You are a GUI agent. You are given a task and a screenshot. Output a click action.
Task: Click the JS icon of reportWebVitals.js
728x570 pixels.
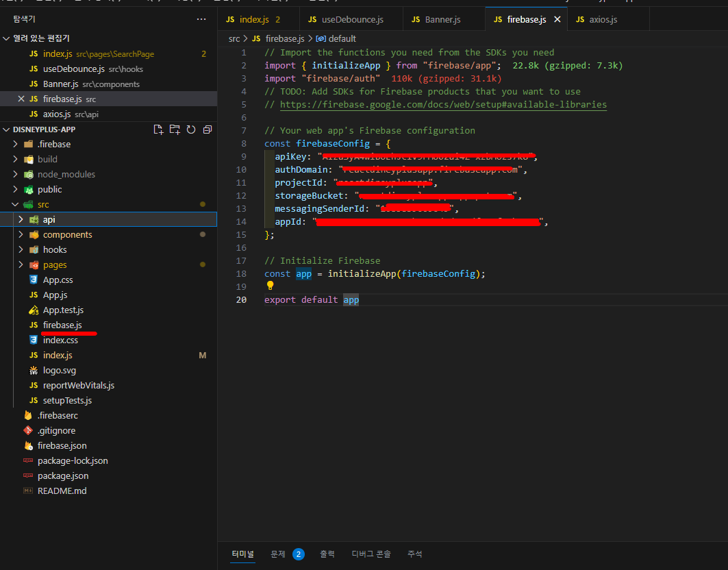[x=34, y=386]
